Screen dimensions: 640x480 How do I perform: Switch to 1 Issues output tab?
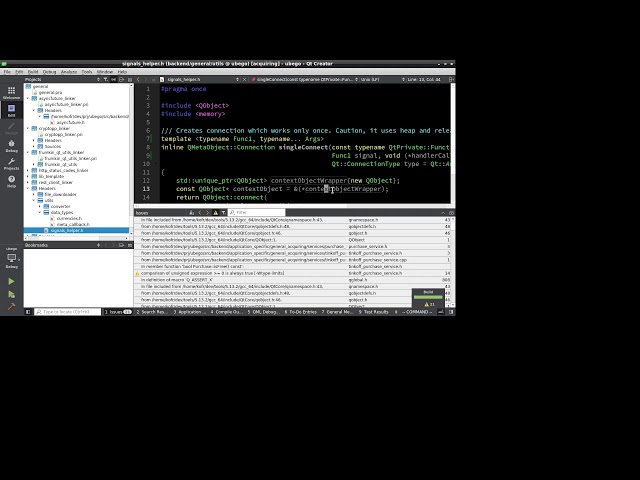point(118,312)
